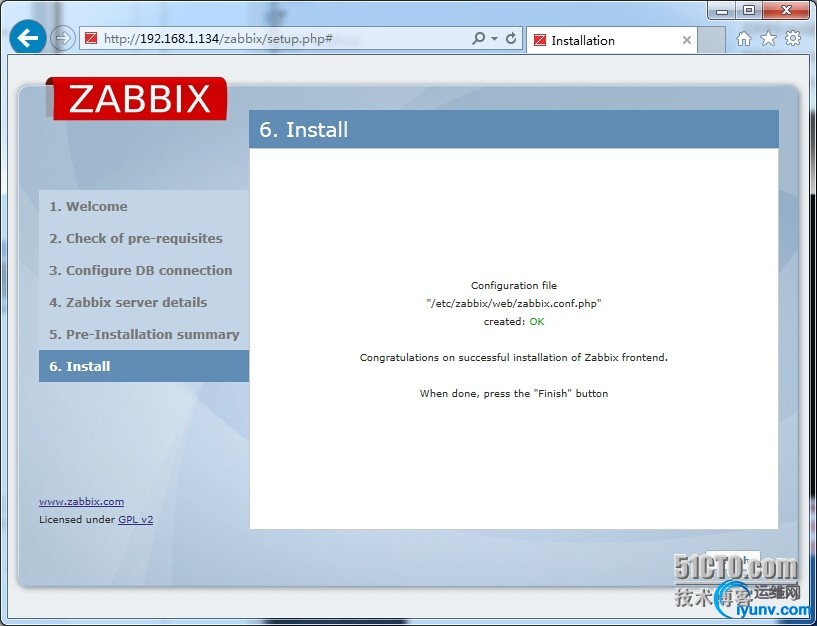Open the www.zabbix.com link
817x626 pixels.
tap(81, 502)
